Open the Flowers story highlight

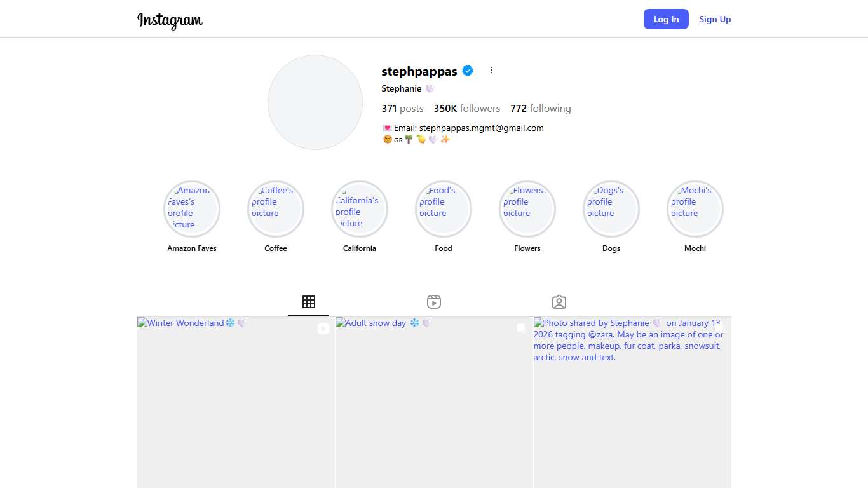527,209
